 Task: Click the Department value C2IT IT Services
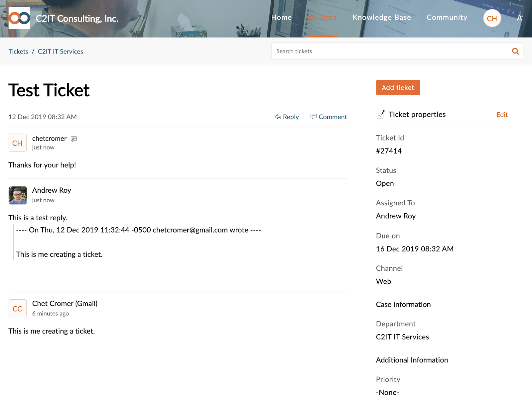402,337
